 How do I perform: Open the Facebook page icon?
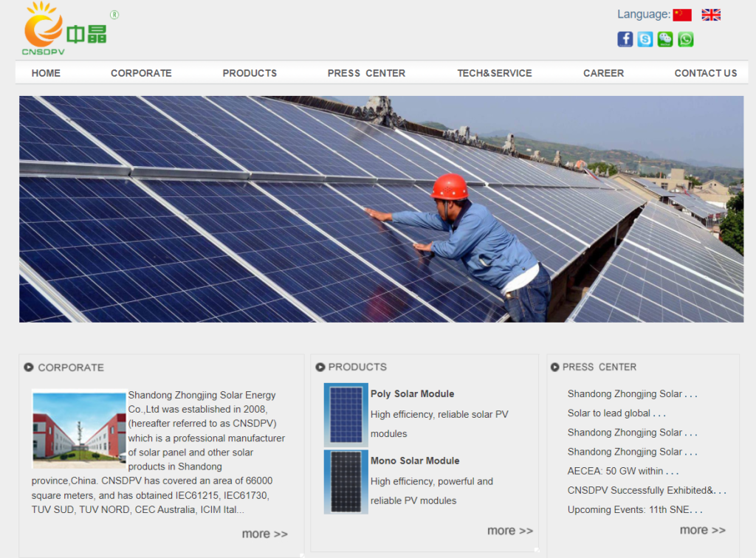[625, 39]
